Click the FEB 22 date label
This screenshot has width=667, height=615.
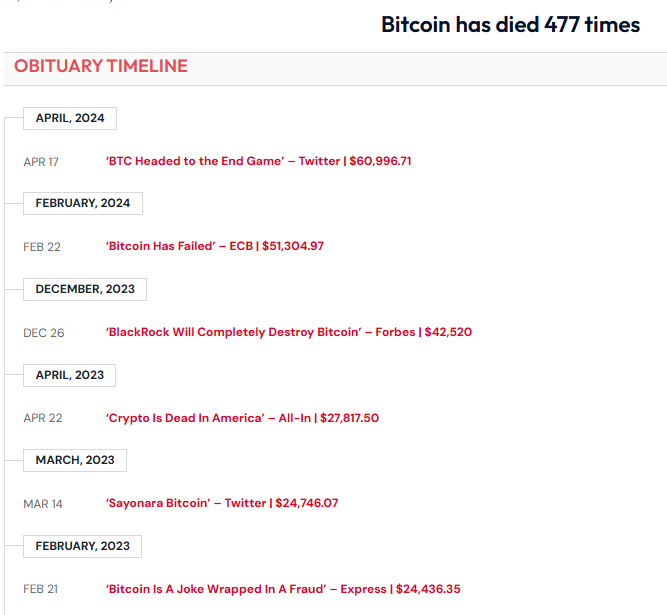click(42, 247)
